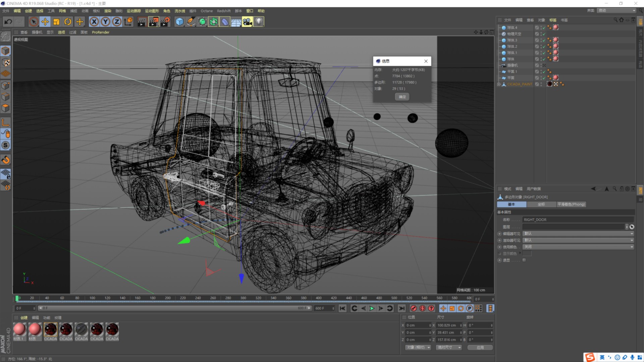Screen dimensions: 644x362
Task: Select 摄像机 camera object in the list
Action: click(512, 65)
